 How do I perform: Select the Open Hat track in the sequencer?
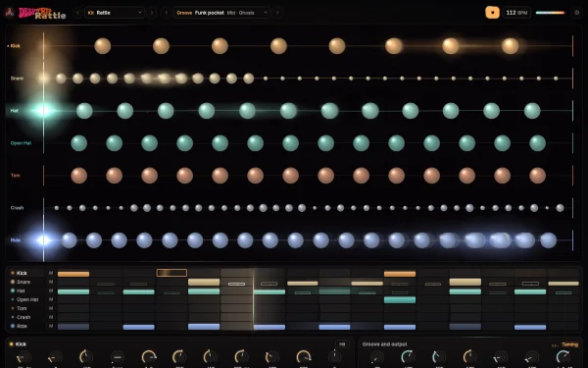(x=27, y=299)
